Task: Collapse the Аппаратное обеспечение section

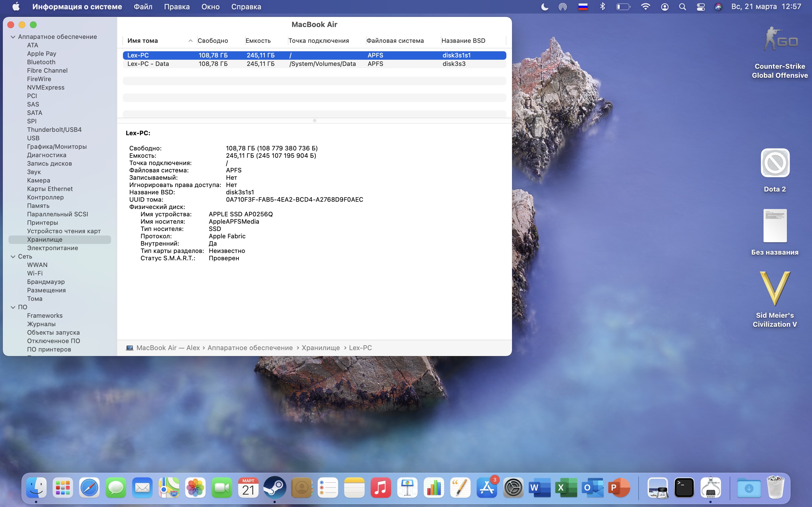Action: (x=13, y=37)
